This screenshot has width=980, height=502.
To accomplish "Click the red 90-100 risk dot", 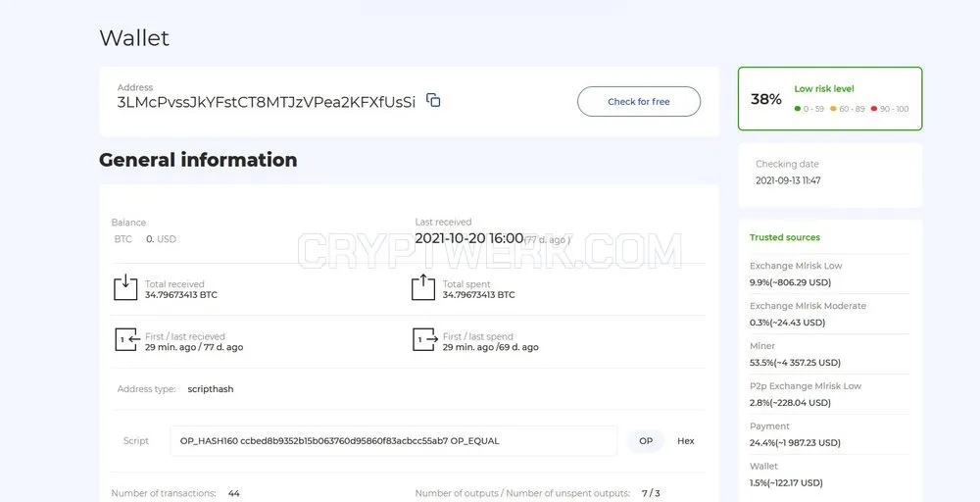I will (x=874, y=109).
